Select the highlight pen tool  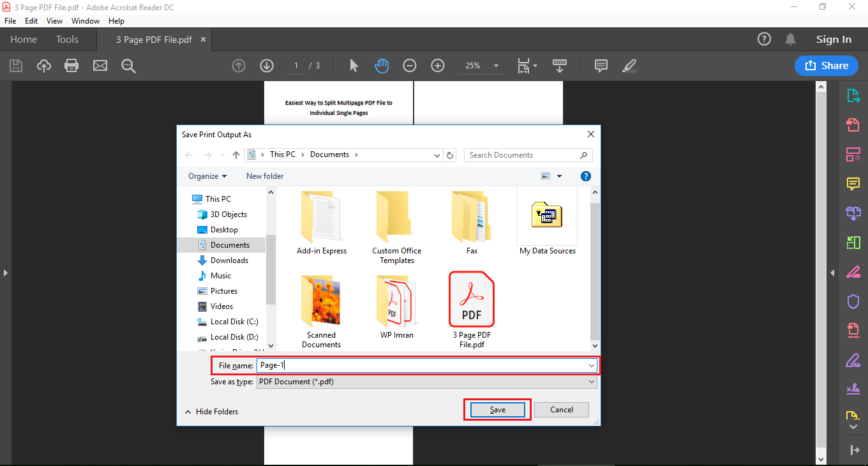tap(629, 66)
